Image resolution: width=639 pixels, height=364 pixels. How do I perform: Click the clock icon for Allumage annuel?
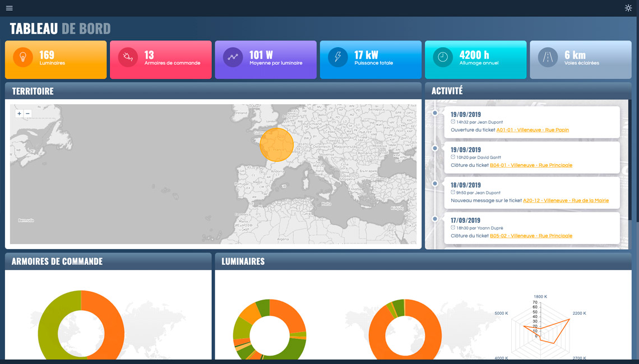(443, 57)
